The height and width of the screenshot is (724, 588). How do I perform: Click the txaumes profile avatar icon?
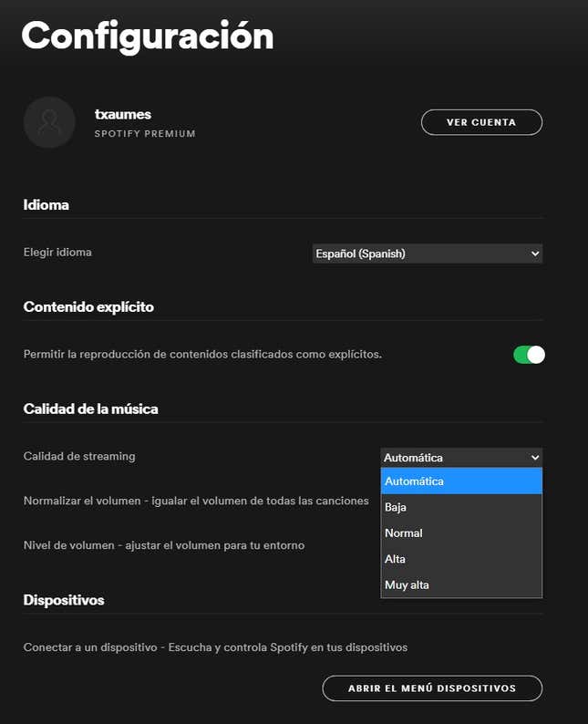click(49, 122)
